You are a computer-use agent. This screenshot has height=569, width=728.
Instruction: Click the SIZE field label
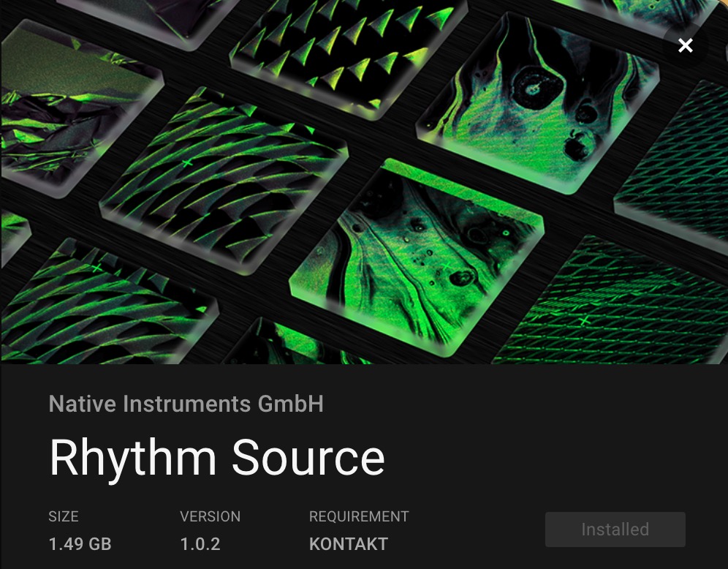tap(64, 516)
